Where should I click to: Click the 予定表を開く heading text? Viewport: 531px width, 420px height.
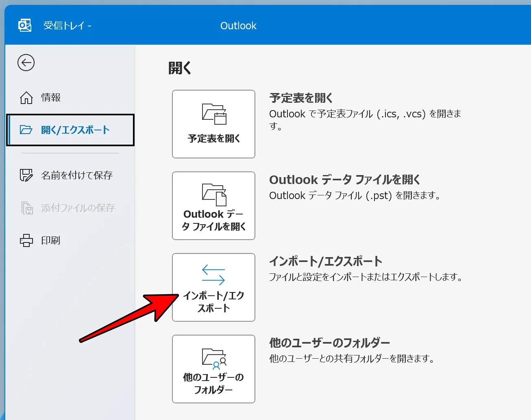[x=301, y=98]
